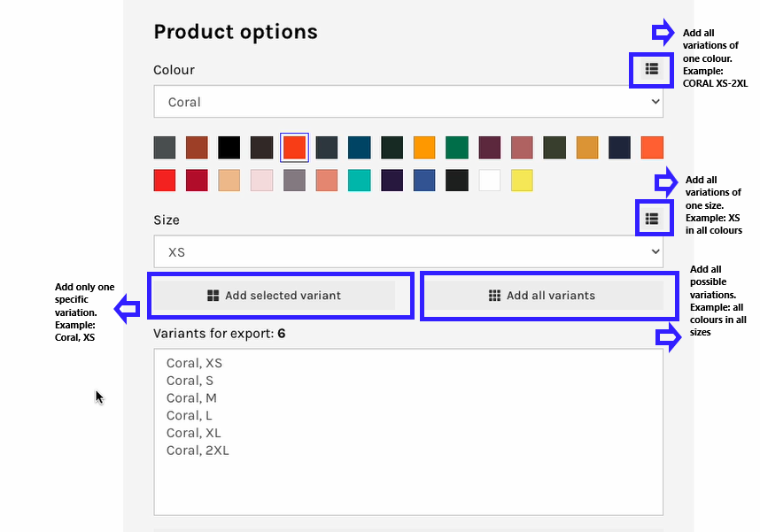Select the turquoise colour swatch
Screen dimensions: 760x532
359,181
